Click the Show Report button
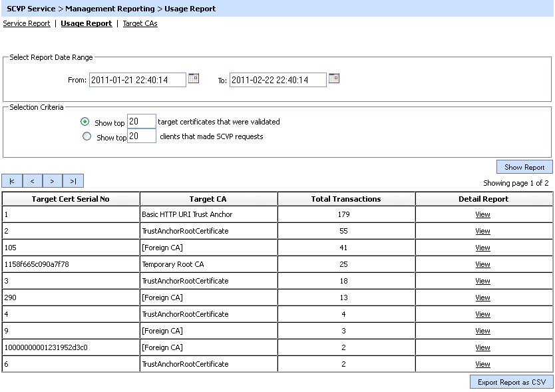555x392 pixels. point(524,167)
